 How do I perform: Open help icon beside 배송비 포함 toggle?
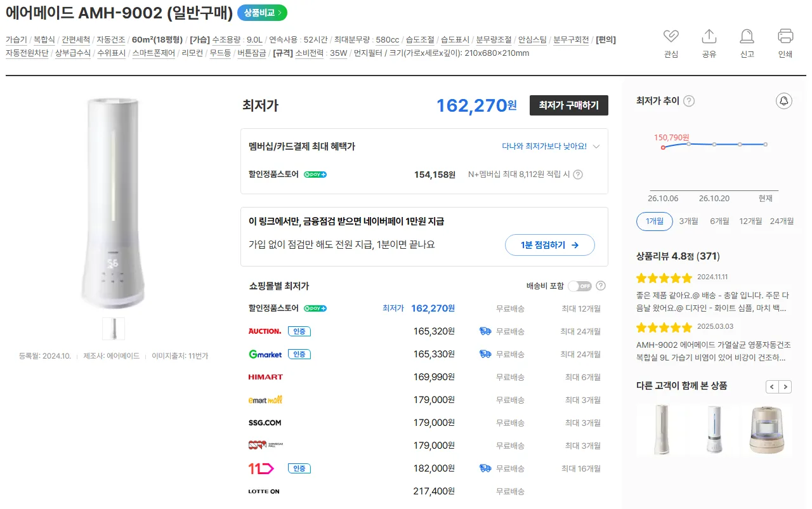[x=601, y=286]
